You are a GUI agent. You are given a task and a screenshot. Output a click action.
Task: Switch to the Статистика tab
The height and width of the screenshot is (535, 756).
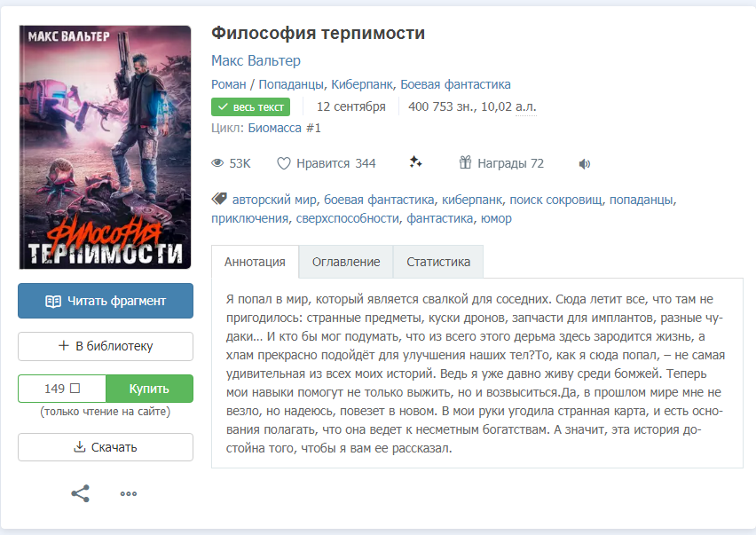click(438, 262)
